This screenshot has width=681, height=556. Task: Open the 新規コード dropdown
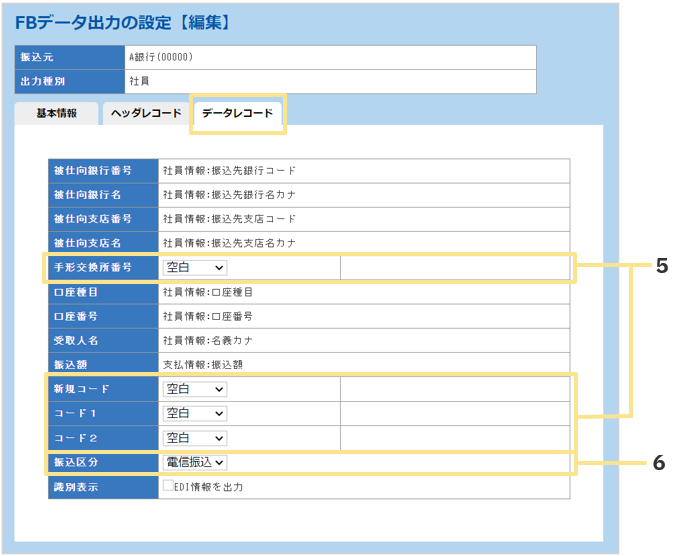tap(195, 389)
